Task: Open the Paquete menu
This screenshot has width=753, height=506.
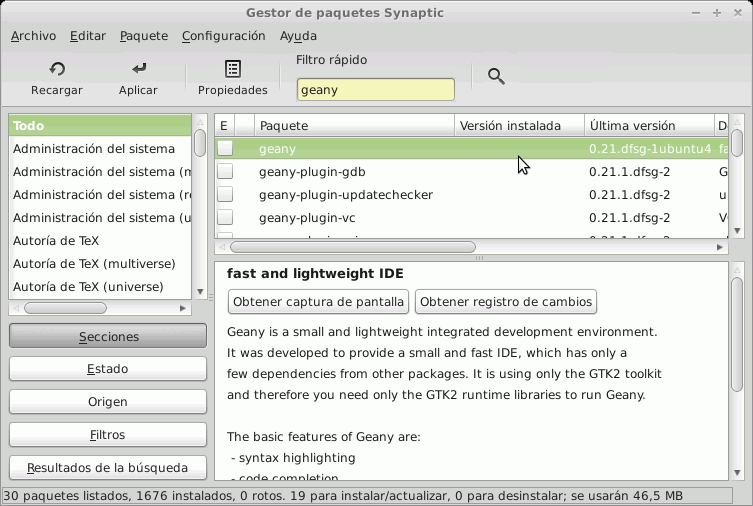Action: pos(144,36)
